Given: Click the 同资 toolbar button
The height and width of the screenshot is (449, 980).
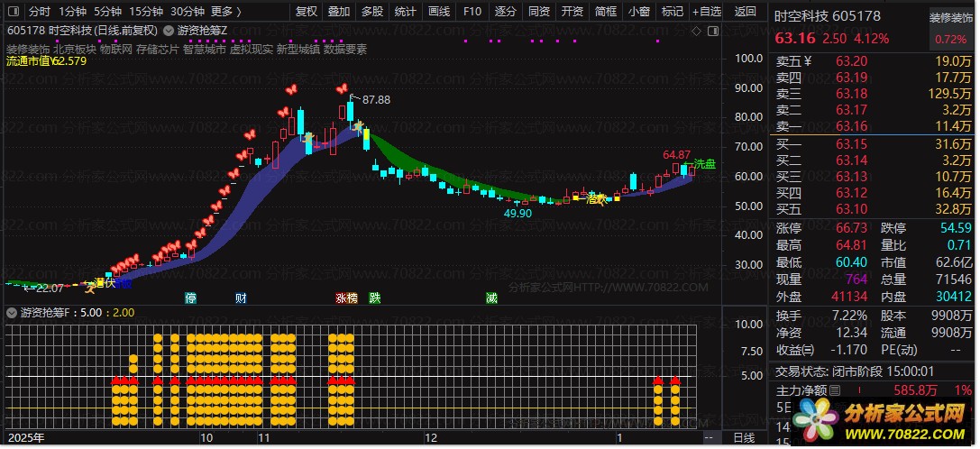Looking at the screenshot, I should click(539, 11).
